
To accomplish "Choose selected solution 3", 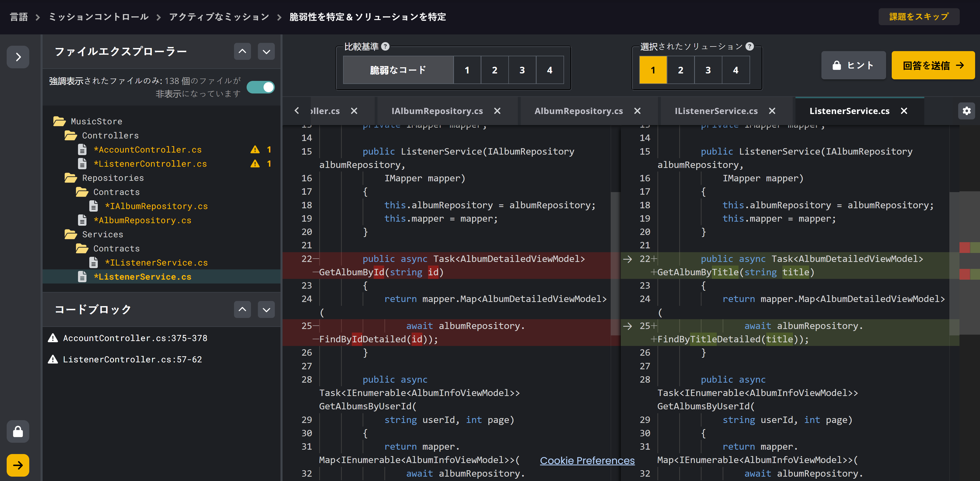I will pyautogui.click(x=708, y=70).
